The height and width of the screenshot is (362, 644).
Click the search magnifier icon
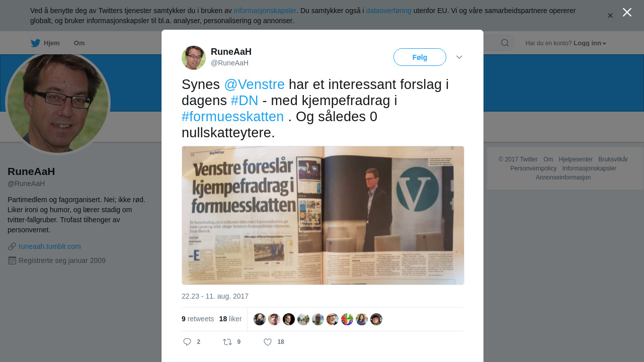(505, 43)
